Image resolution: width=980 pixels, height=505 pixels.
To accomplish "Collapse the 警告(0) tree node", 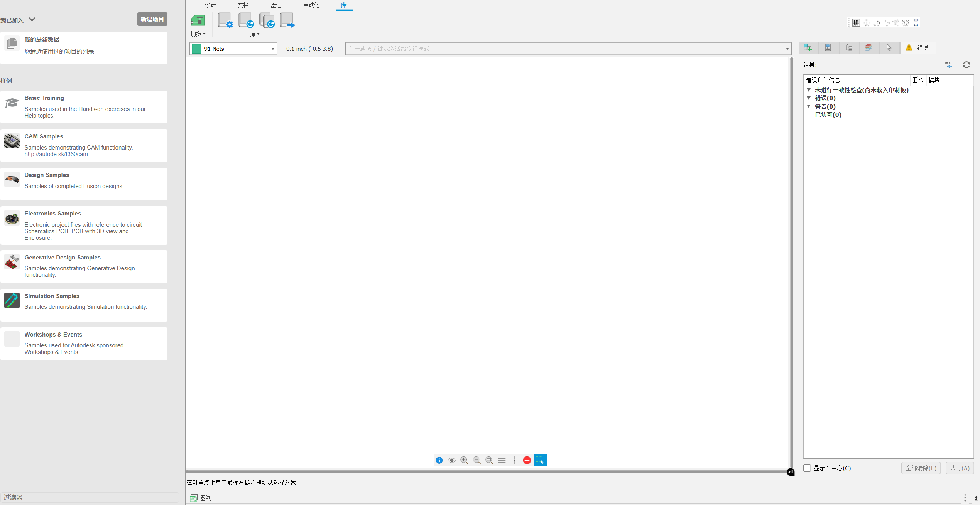I will pyautogui.click(x=809, y=106).
